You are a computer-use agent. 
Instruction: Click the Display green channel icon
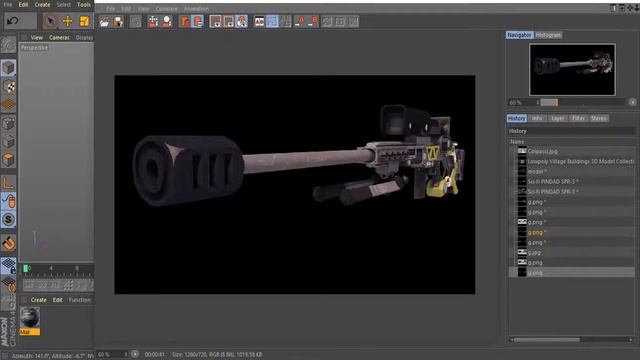pos(229,22)
